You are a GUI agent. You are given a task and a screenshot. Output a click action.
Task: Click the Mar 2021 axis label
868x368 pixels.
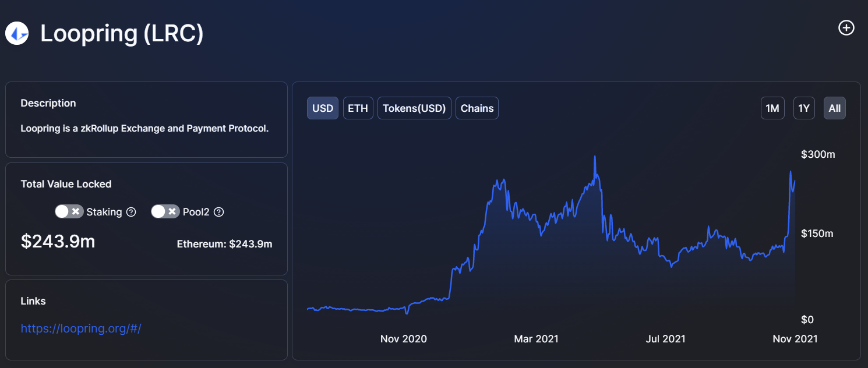tap(535, 339)
